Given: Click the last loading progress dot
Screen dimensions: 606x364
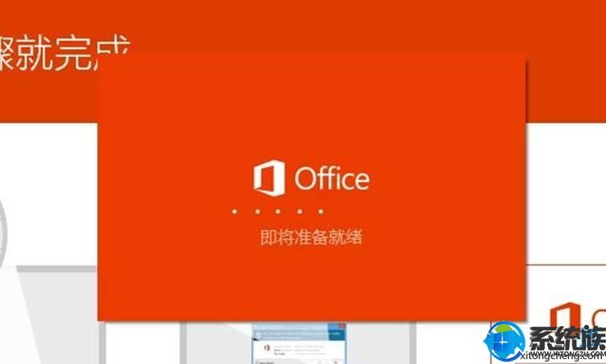Looking at the screenshot, I should click(x=321, y=212).
